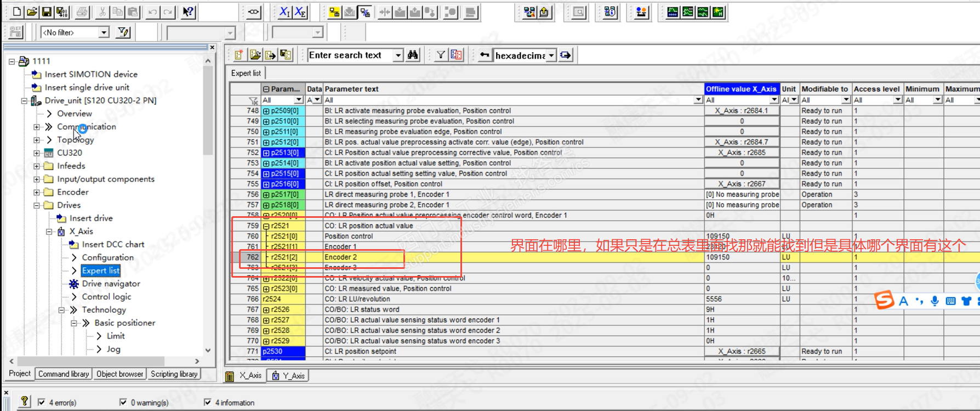The width and height of the screenshot is (980, 411).
Task: Click the What's This help pointer icon
Action: pyautogui.click(x=188, y=12)
